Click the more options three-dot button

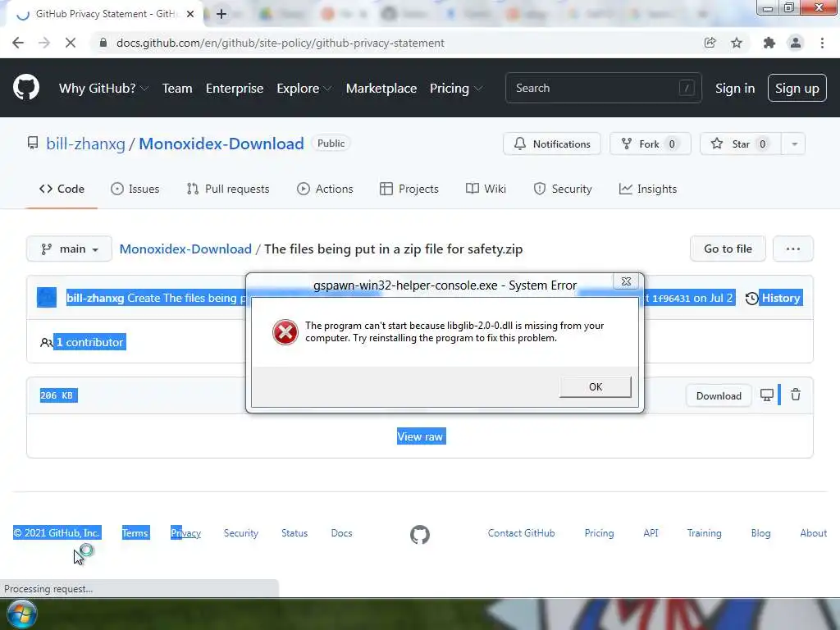click(x=793, y=249)
